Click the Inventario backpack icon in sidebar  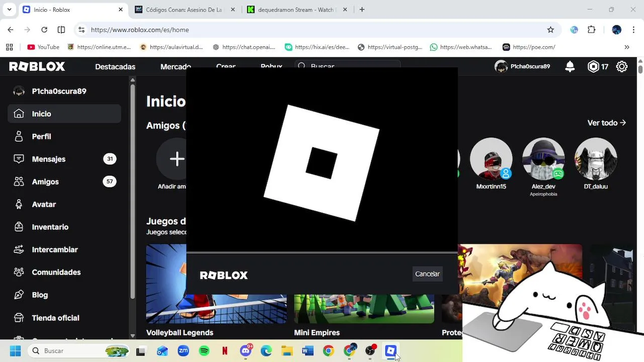(x=19, y=227)
